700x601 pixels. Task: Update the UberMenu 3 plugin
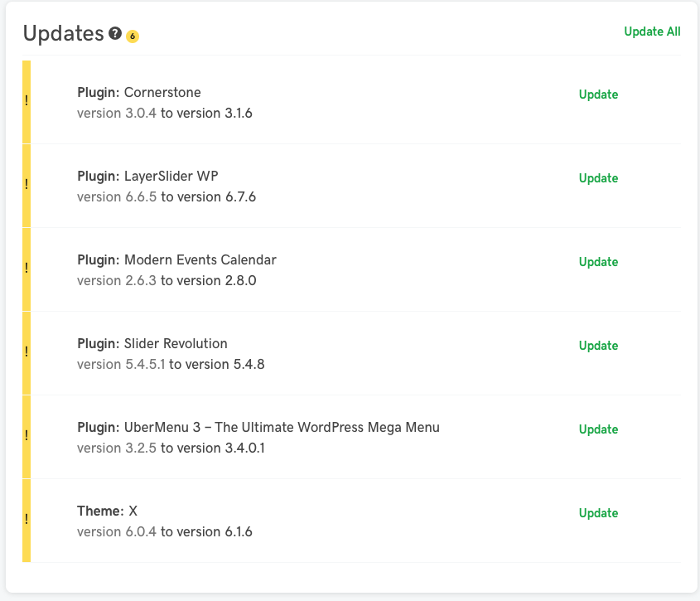(x=598, y=429)
